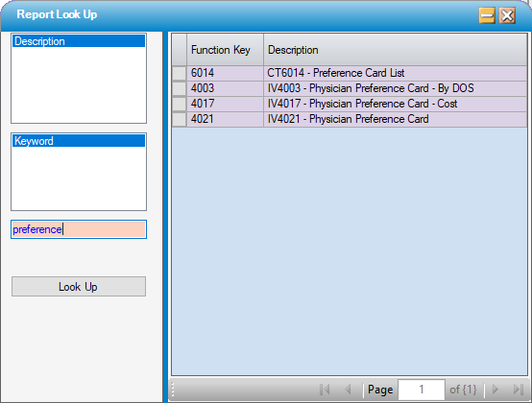
Task: Go to previous page of results
Action: point(348,390)
